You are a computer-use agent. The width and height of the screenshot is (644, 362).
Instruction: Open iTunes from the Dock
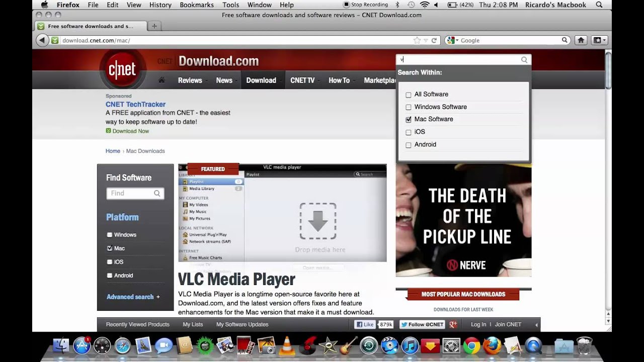pos(410,346)
